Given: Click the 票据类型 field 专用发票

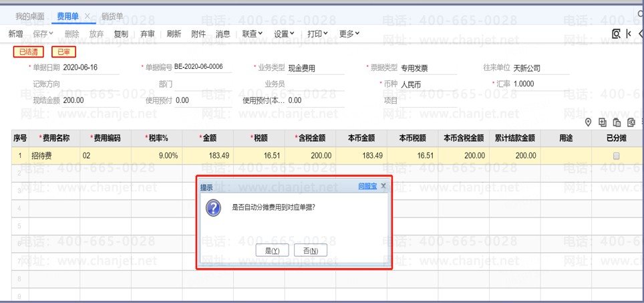Looking at the screenshot, I should [428, 68].
